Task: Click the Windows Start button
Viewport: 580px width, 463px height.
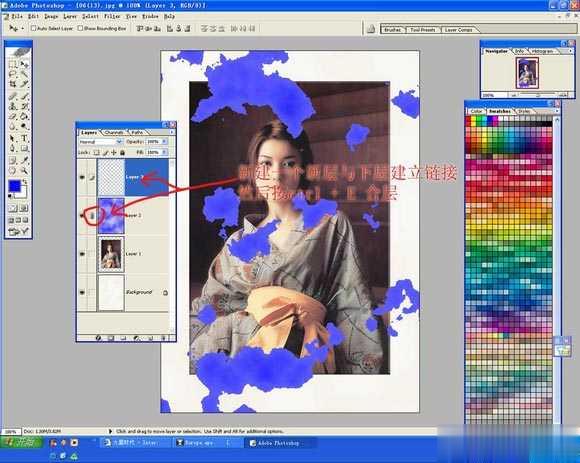Action: [21, 442]
